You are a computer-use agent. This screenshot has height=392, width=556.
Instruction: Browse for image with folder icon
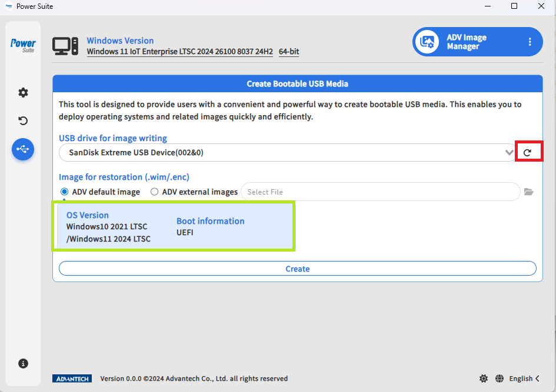pos(529,192)
